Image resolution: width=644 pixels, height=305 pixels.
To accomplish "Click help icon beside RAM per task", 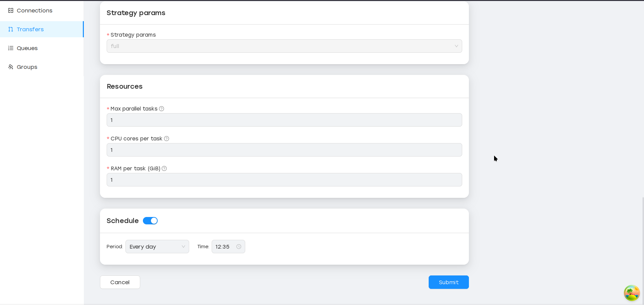I will pos(164,168).
